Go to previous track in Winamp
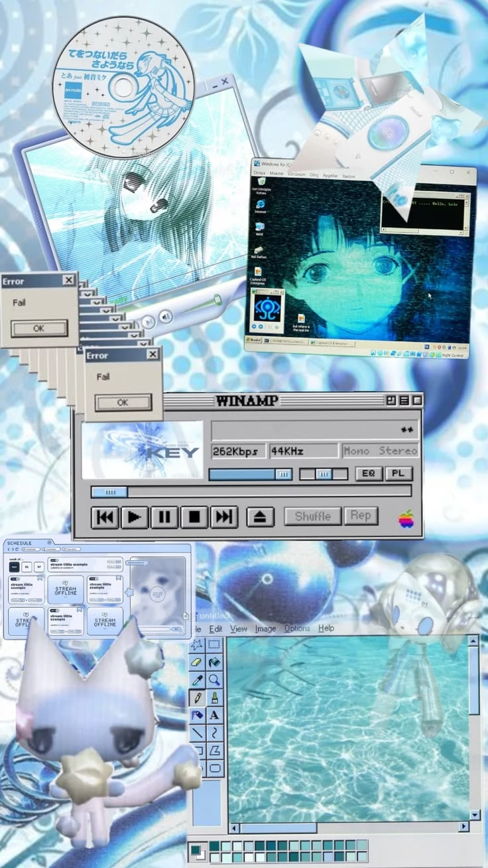 [104, 517]
